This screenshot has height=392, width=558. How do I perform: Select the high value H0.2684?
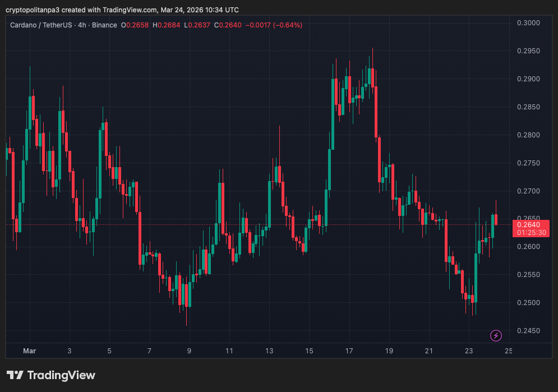pyautogui.click(x=167, y=25)
